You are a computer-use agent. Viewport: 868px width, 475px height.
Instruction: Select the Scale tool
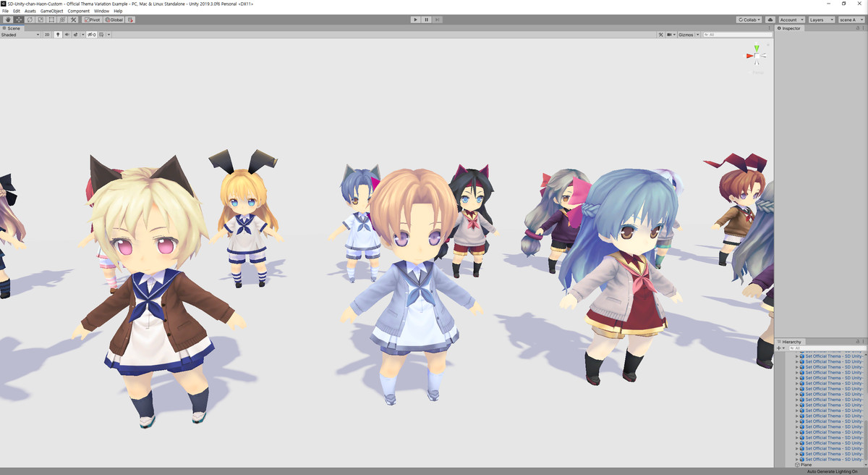(41, 20)
